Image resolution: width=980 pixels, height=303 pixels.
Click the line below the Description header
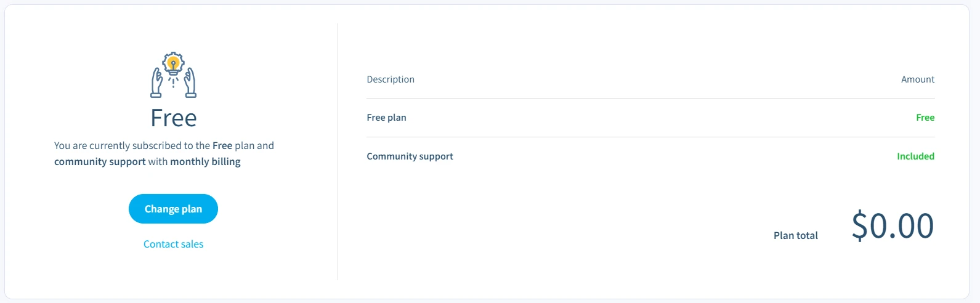click(650, 99)
